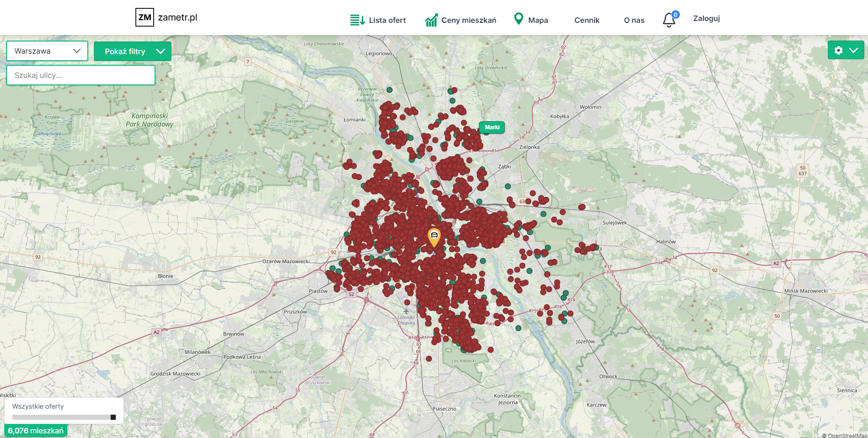The height and width of the screenshot is (438, 868).
Task: Focus the Szukaj ulicy search field
Action: (x=81, y=75)
